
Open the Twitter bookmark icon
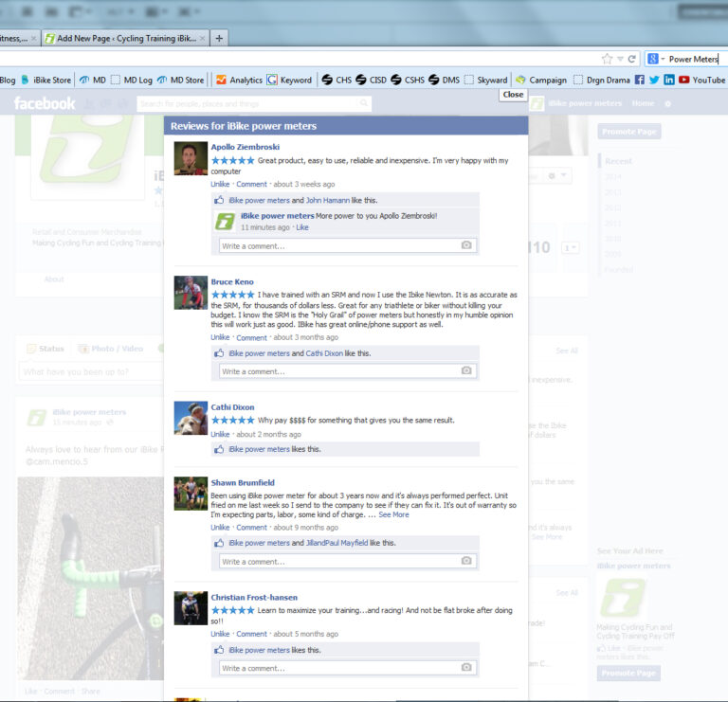click(x=654, y=81)
